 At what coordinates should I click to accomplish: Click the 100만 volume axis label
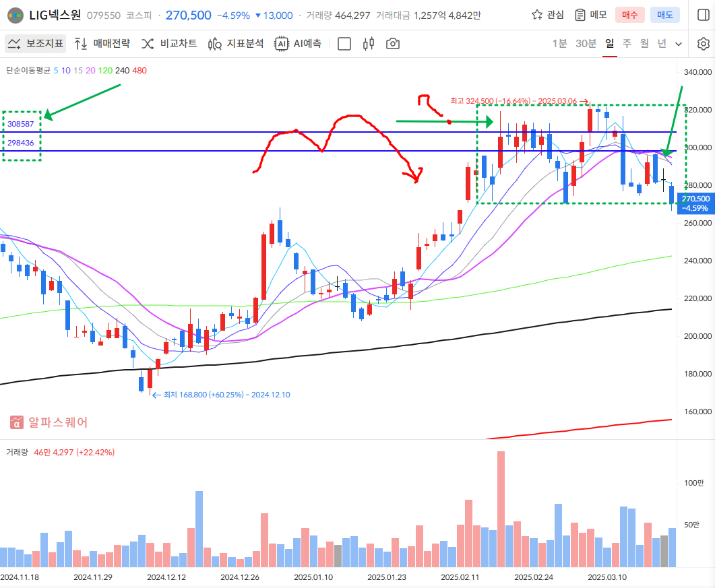tap(693, 483)
